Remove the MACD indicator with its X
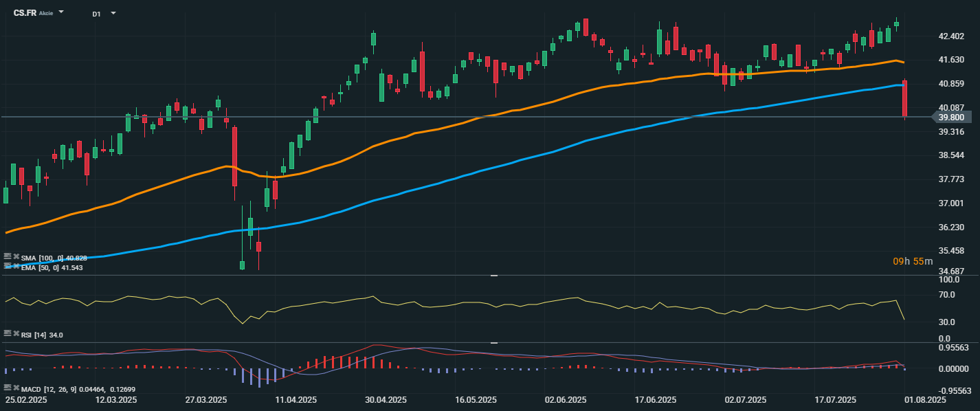 pos(16,389)
